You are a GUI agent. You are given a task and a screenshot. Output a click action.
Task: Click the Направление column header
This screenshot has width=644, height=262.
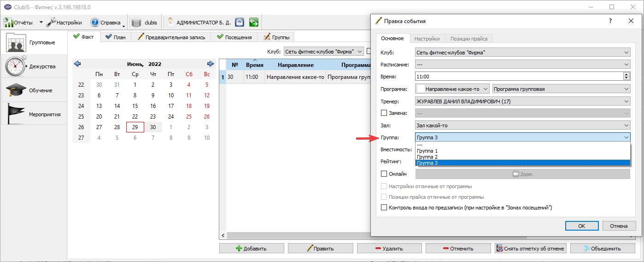[x=295, y=65]
